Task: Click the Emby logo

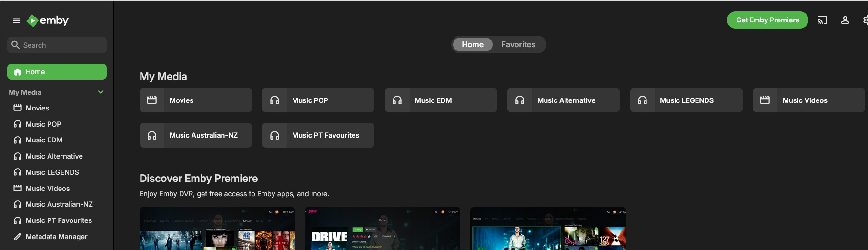Action: 48,20
